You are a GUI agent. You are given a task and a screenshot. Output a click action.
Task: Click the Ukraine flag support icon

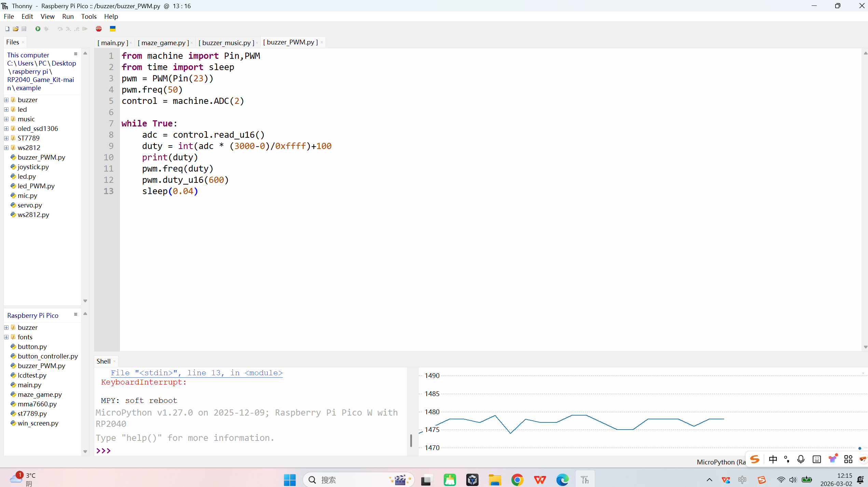113,29
